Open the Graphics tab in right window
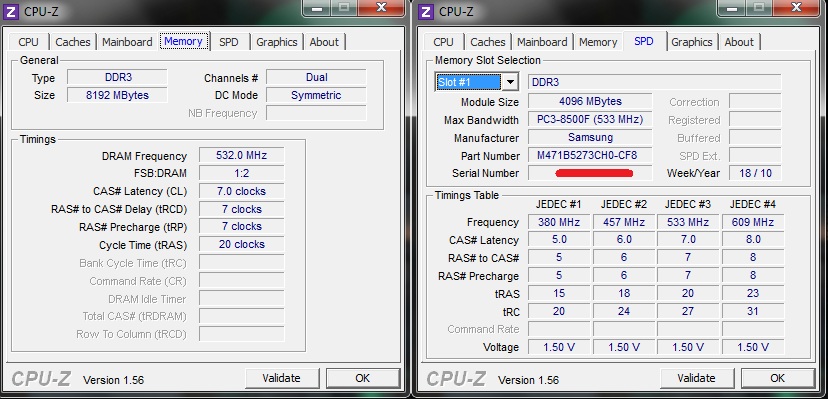Viewport: 828px width, 399px height. pyautogui.click(x=692, y=42)
